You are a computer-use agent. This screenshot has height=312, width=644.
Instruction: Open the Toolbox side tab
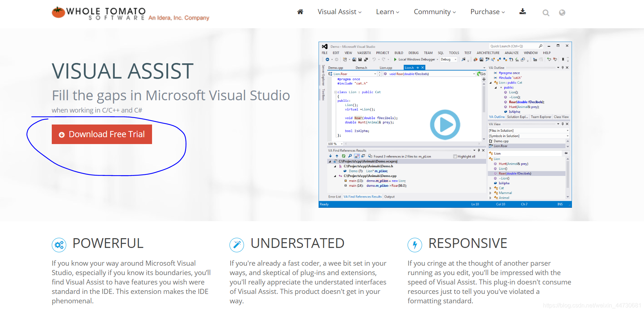(x=323, y=94)
